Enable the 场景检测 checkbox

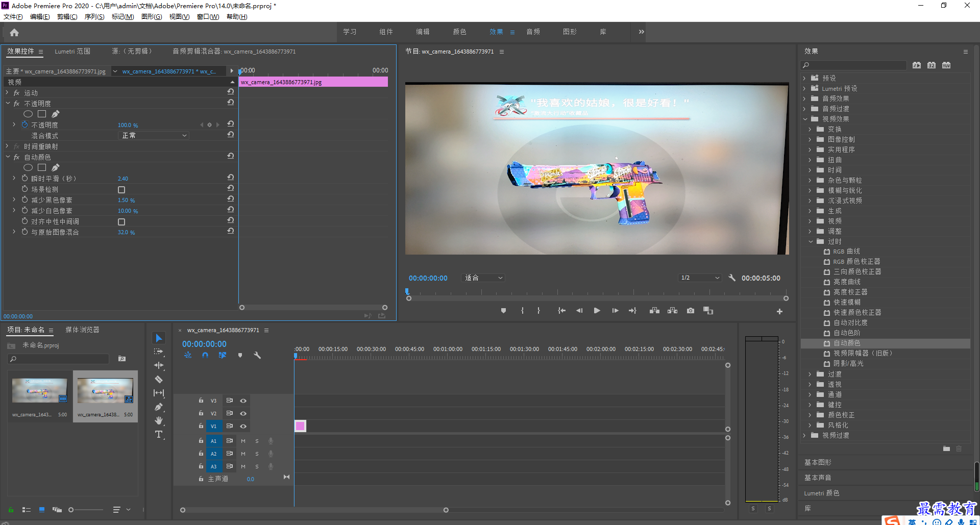point(121,190)
